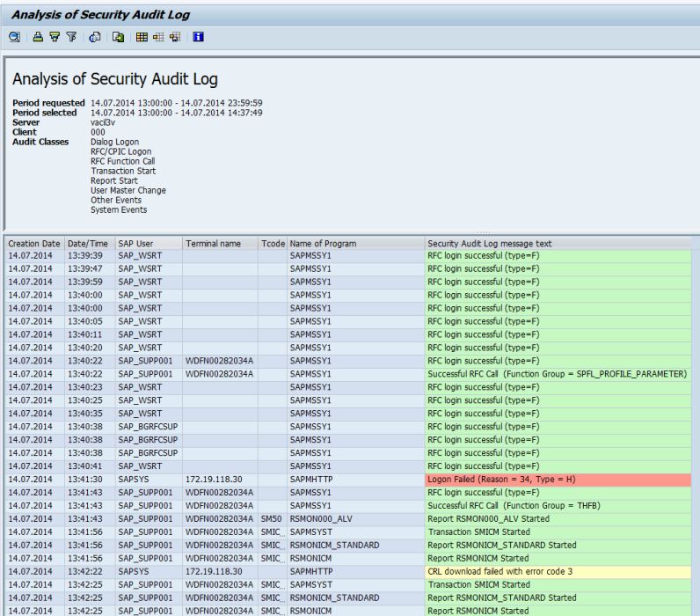Viewport: 700px width, 616px height.
Task: Open the change layout grid icon
Action: 142,37
